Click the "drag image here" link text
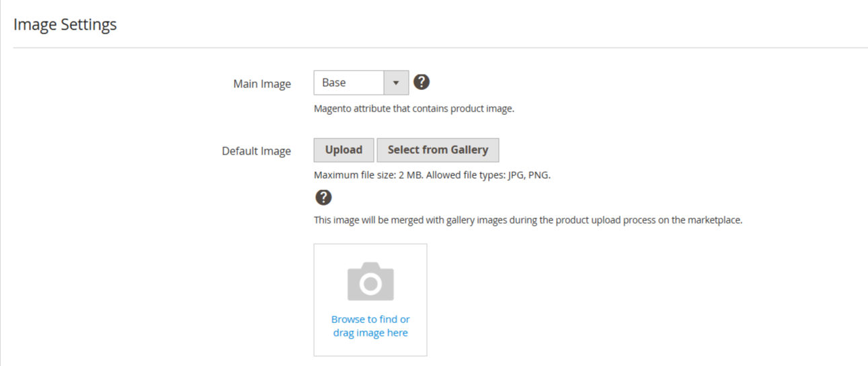The height and width of the screenshot is (366, 868). click(x=370, y=333)
